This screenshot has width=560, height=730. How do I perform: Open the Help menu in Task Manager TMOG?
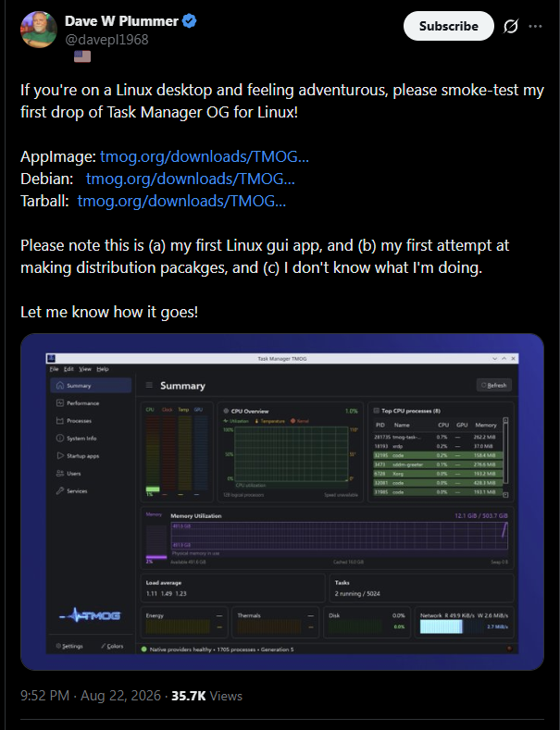pyautogui.click(x=103, y=369)
